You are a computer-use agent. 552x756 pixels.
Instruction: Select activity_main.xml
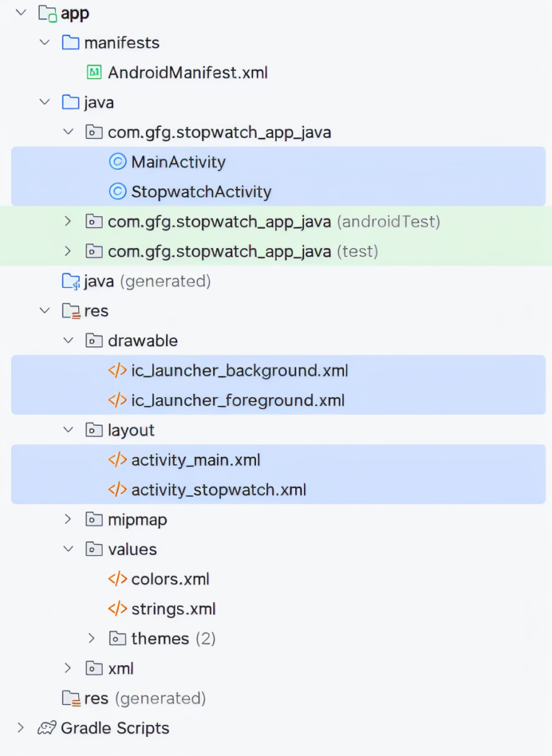196,460
